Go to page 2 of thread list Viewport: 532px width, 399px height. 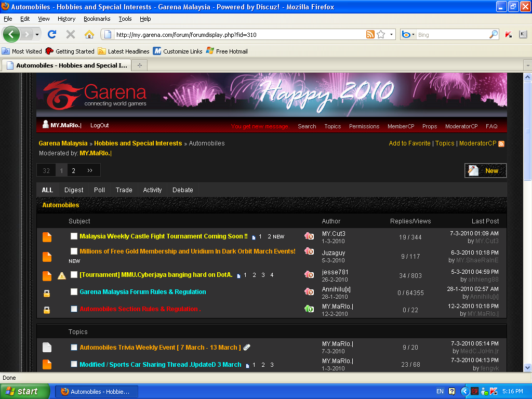click(73, 170)
